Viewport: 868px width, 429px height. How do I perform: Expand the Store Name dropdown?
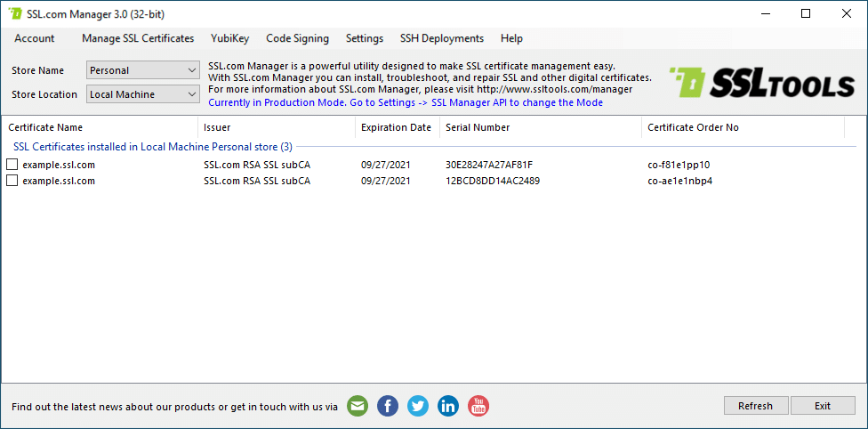click(143, 70)
